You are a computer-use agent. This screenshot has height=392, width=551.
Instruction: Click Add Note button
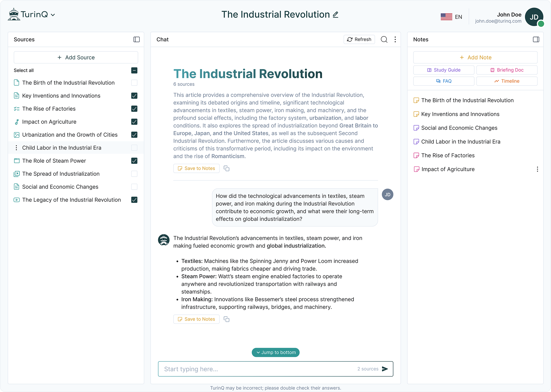pos(475,57)
